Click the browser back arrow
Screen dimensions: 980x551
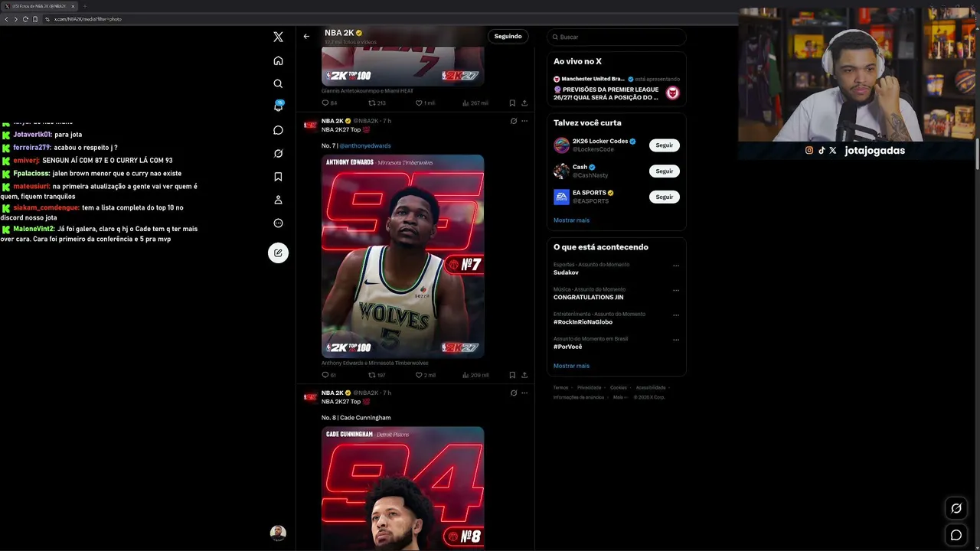click(x=6, y=19)
